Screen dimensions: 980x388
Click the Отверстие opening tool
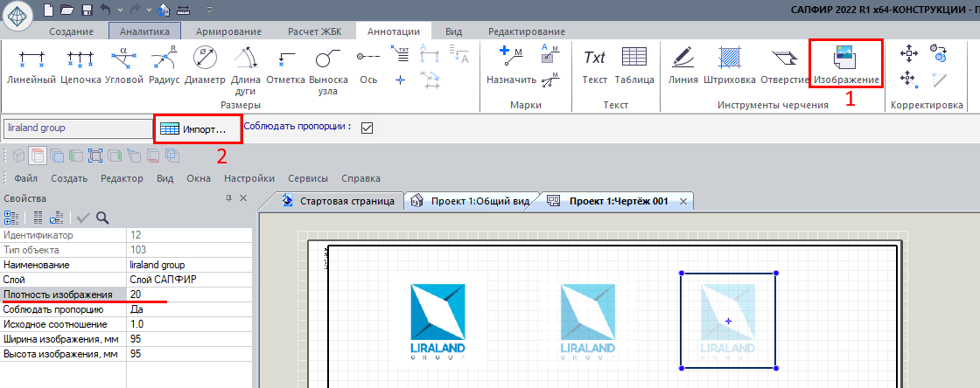pyautogui.click(x=784, y=66)
